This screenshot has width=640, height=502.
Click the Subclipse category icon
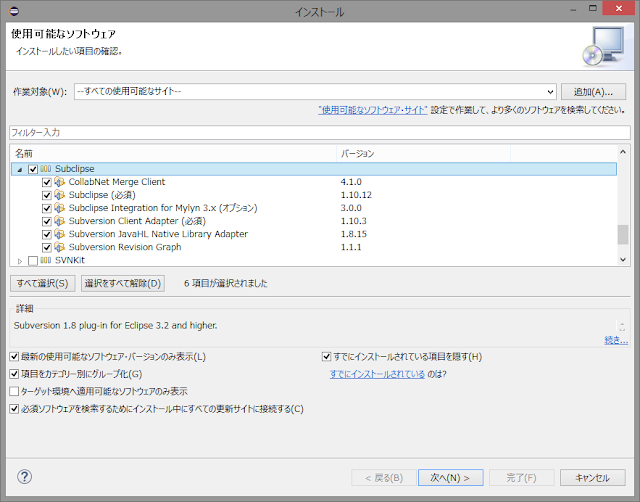tap(46, 169)
